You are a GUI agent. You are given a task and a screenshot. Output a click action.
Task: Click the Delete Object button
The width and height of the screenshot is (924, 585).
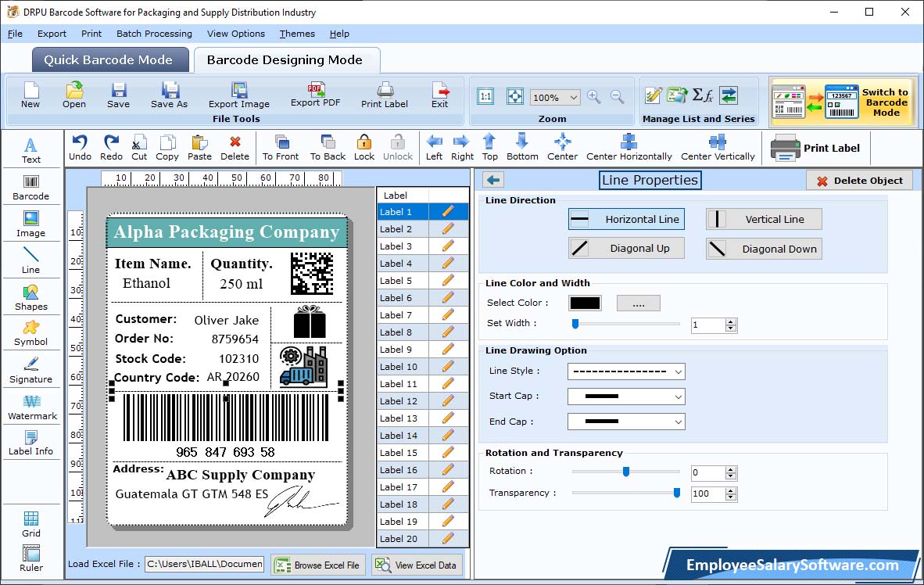(859, 181)
